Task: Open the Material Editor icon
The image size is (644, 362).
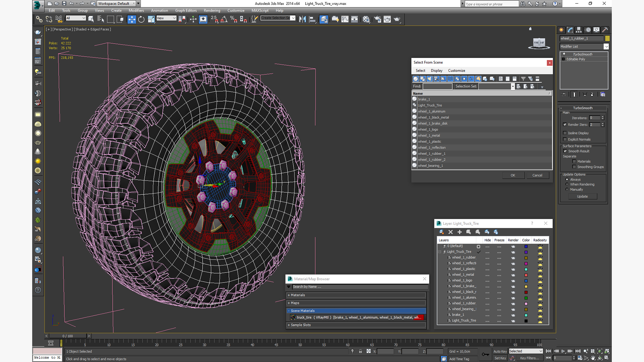Action: pyautogui.click(x=366, y=19)
